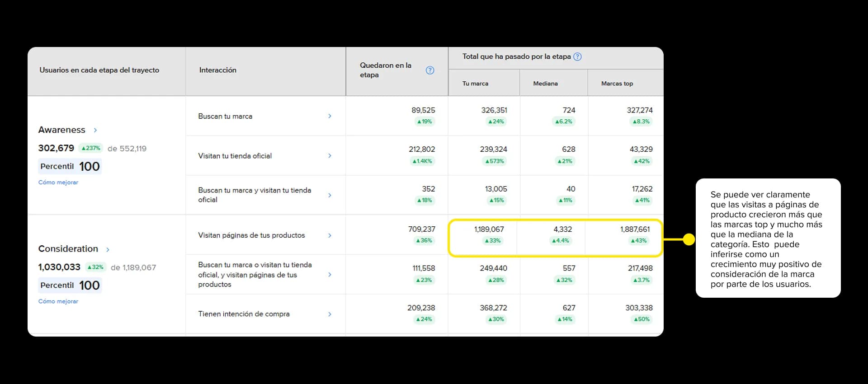Click the 724 Mediana value
Screen dimensions: 868x384
point(569,110)
